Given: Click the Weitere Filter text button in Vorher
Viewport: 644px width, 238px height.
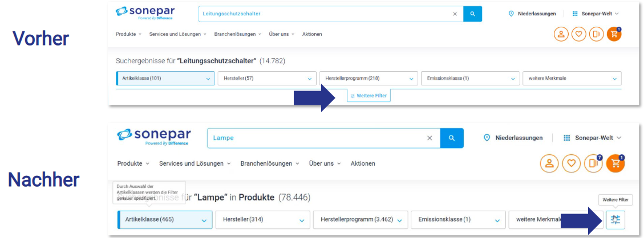Looking at the screenshot, I should pos(369,96).
